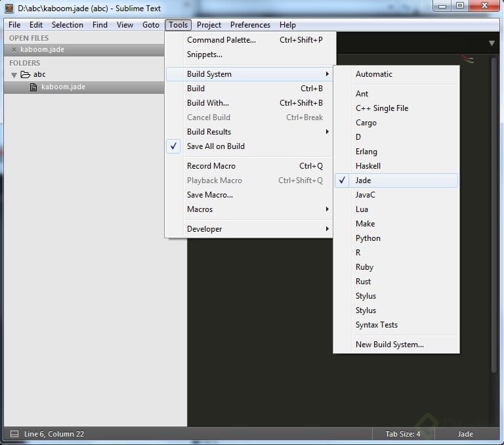
Task: Select Haskell build system
Action: [x=396, y=166]
